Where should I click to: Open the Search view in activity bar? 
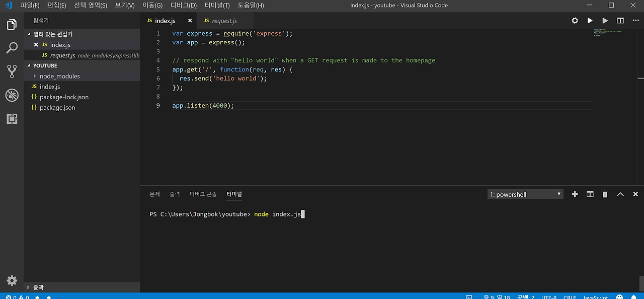(12, 48)
